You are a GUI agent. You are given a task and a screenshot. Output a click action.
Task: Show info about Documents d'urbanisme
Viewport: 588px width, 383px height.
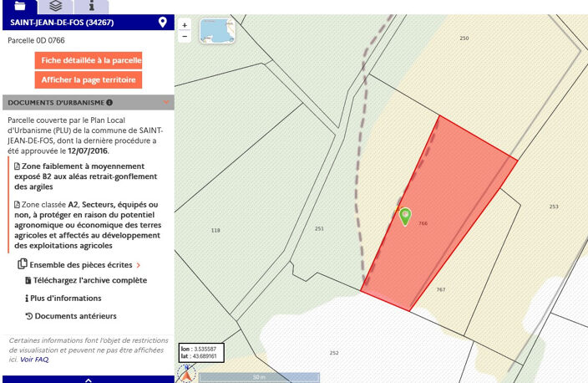(109, 103)
